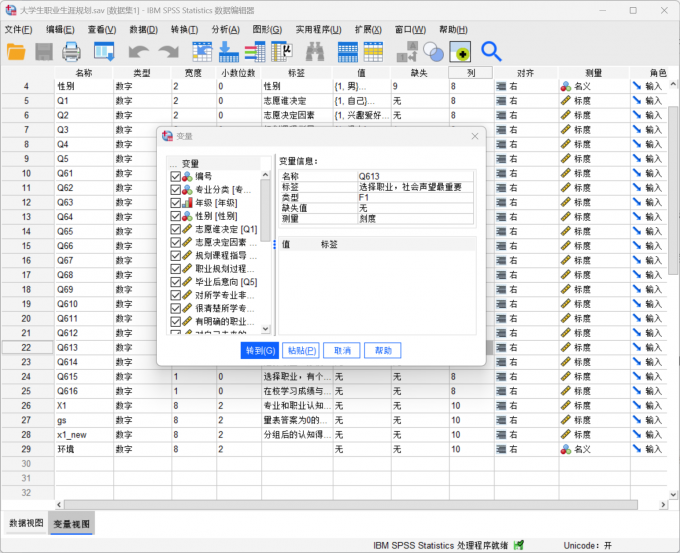
Task: Toggle the 有明确的职业 checkbox
Action: (176, 321)
